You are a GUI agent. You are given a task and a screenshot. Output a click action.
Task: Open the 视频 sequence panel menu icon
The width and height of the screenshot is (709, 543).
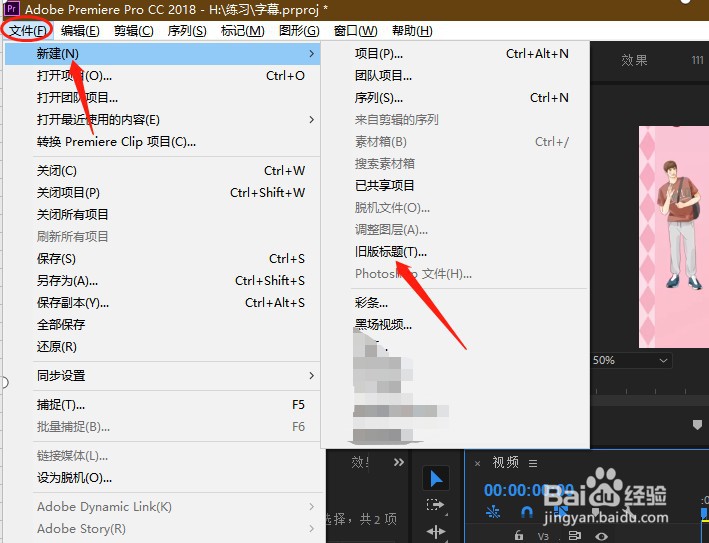[x=533, y=463]
